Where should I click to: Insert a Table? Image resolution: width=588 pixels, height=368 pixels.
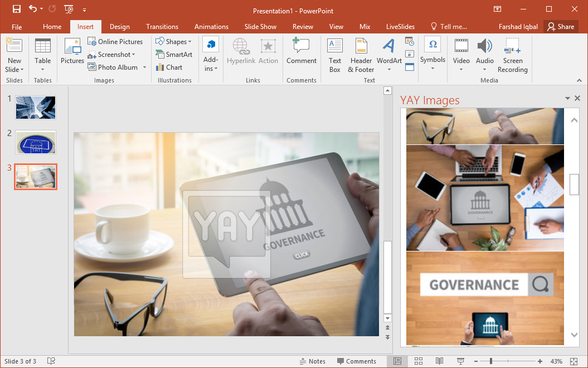(x=42, y=54)
